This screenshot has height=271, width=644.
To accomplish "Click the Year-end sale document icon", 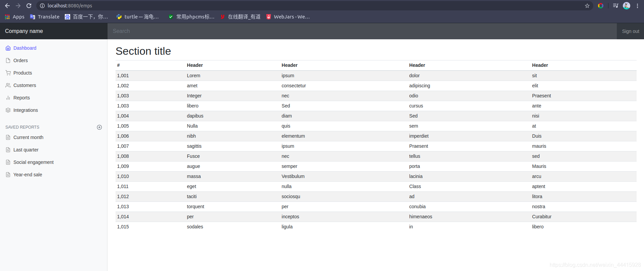I will [8, 175].
